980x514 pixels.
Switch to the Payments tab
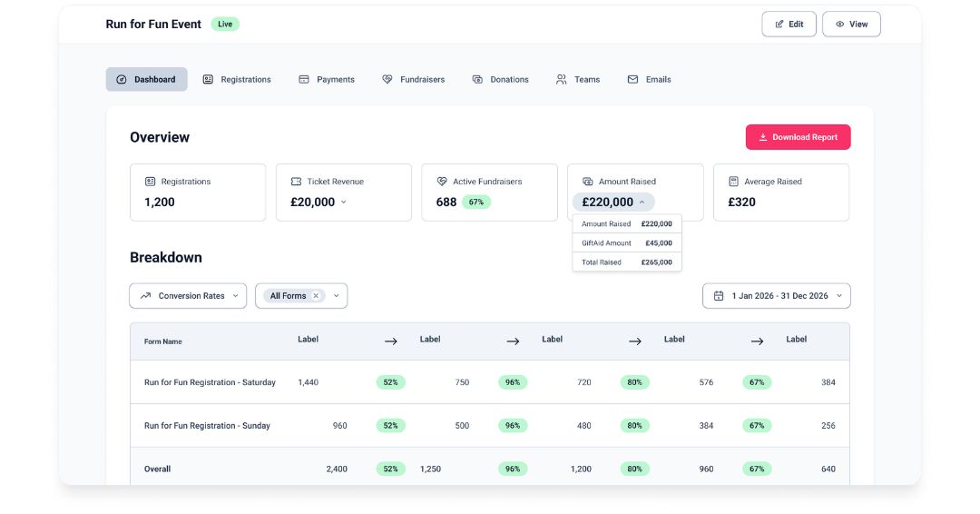coord(327,79)
